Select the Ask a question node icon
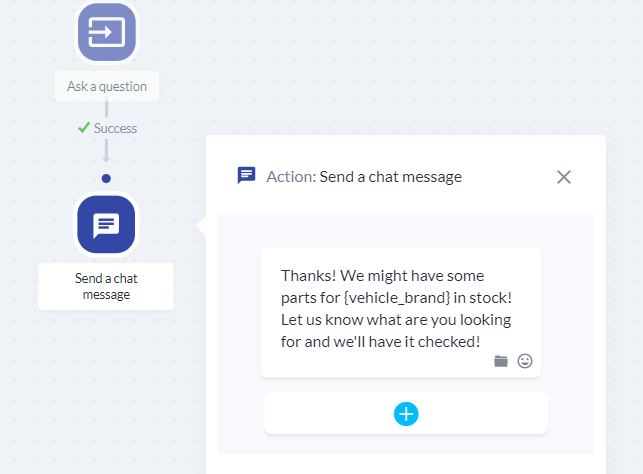643x474 pixels. click(107, 32)
